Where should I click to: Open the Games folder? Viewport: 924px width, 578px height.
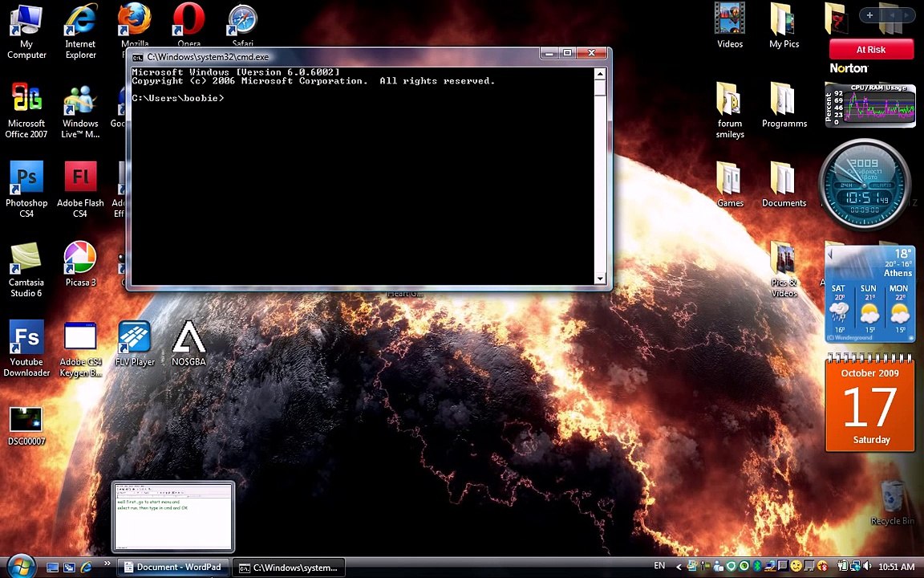[x=730, y=184]
